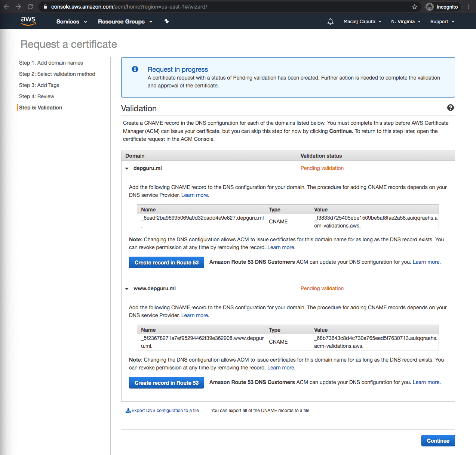Open the notifications bell icon
This screenshot has width=476, height=455.
pyautogui.click(x=330, y=22)
